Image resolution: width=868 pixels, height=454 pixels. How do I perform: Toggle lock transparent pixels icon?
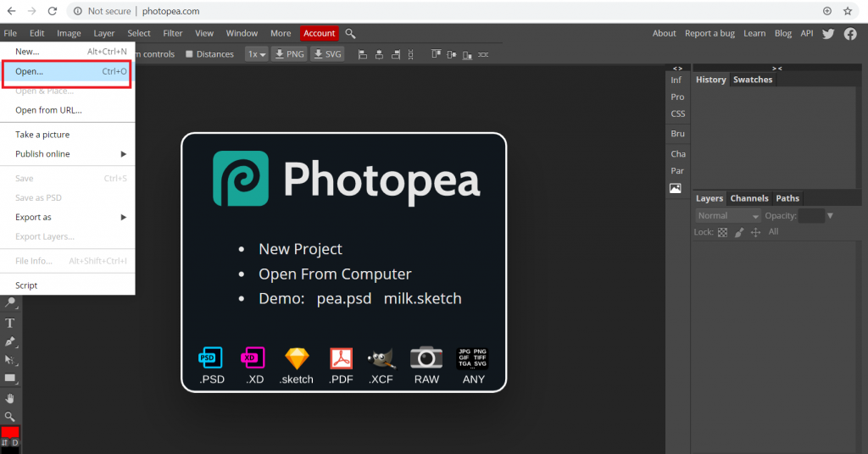point(722,232)
